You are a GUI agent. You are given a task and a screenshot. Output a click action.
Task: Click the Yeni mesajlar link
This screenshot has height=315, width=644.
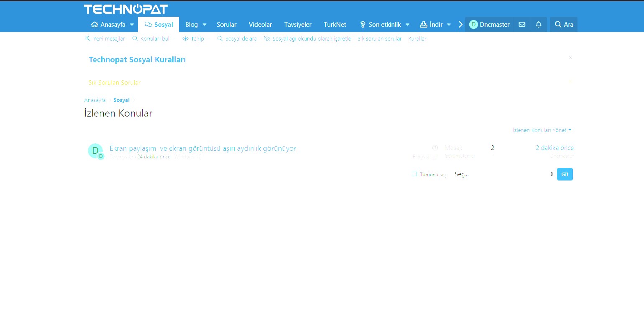(x=105, y=38)
